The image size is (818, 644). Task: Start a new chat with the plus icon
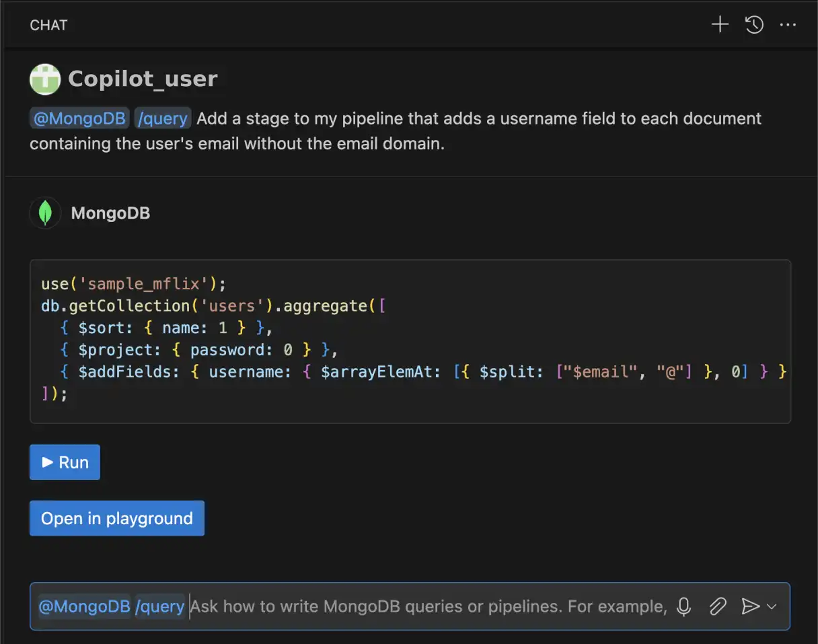point(719,25)
